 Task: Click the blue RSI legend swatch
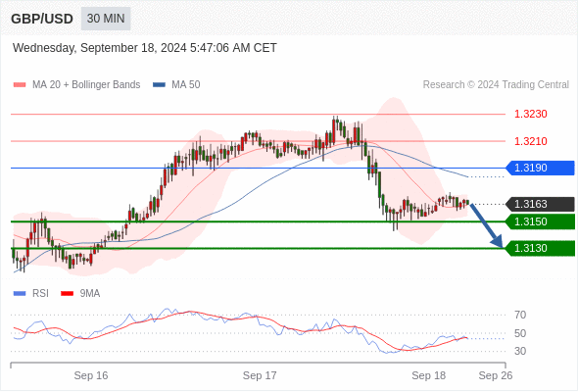click(x=20, y=294)
